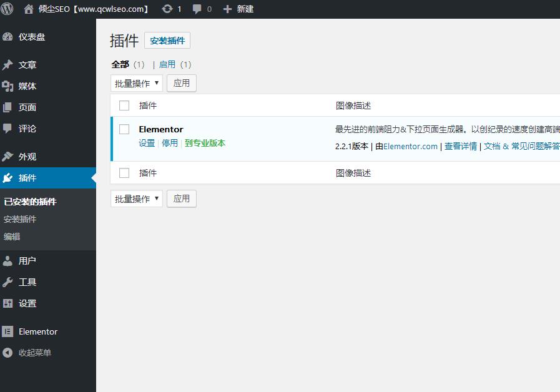Click 插件 column header in table
Viewport: 560px width, 392px height.
pos(148,105)
